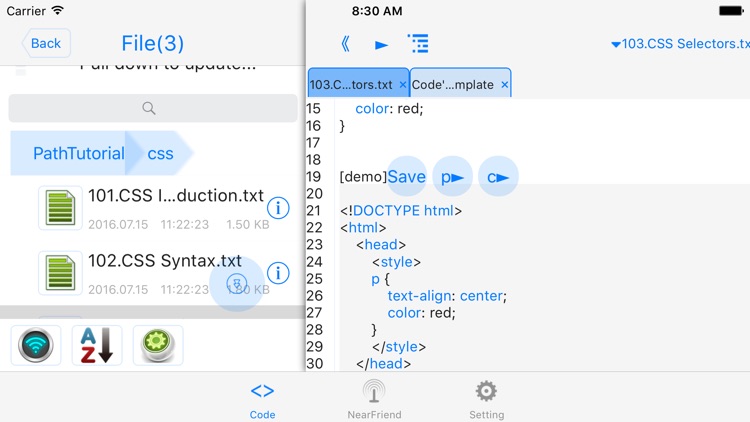
Task: Click the p play demo button
Action: tap(453, 177)
